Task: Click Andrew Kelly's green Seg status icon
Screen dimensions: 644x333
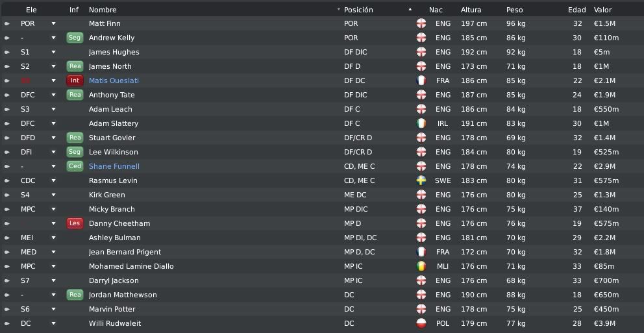Action: tap(75, 38)
